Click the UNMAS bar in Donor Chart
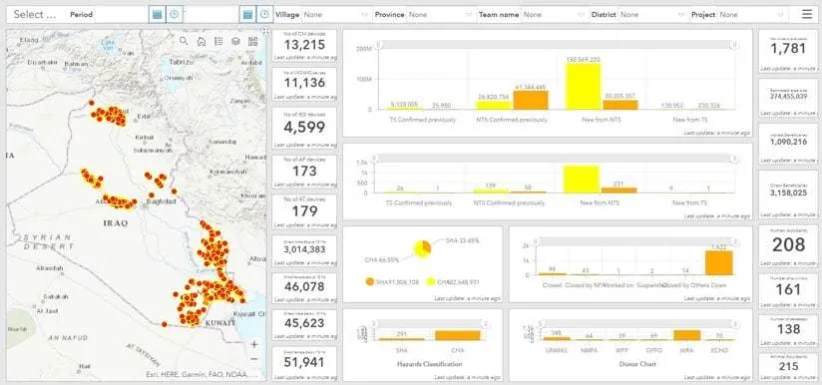This screenshot has width=822, height=385. (556, 339)
